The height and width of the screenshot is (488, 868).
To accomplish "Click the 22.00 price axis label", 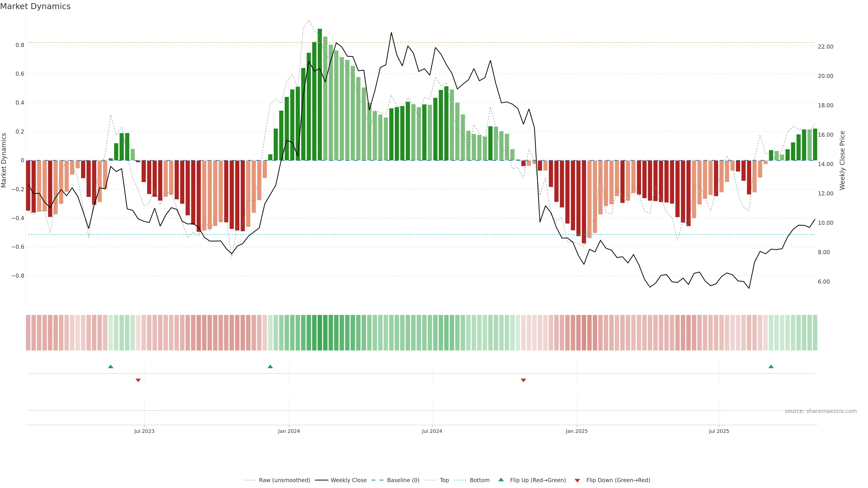I will 825,47.
